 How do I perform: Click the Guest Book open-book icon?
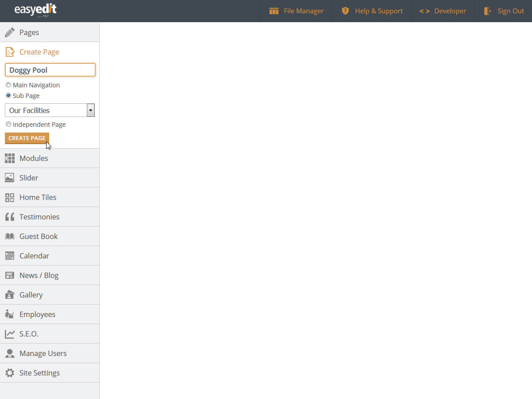(x=10, y=236)
